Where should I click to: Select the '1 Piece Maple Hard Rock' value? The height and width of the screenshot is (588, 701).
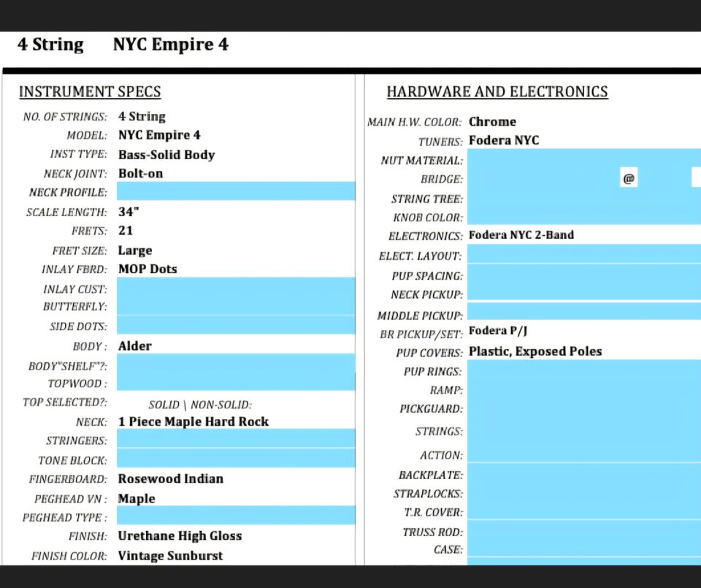193,421
